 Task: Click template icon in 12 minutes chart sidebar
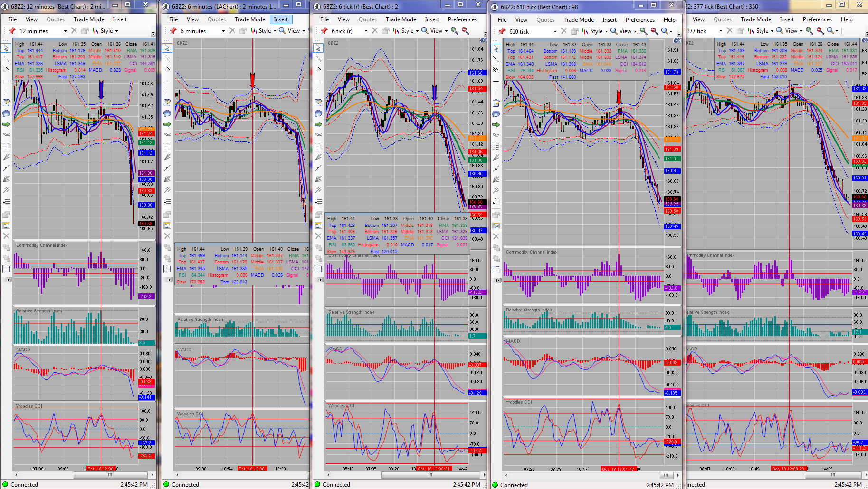[6, 225]
